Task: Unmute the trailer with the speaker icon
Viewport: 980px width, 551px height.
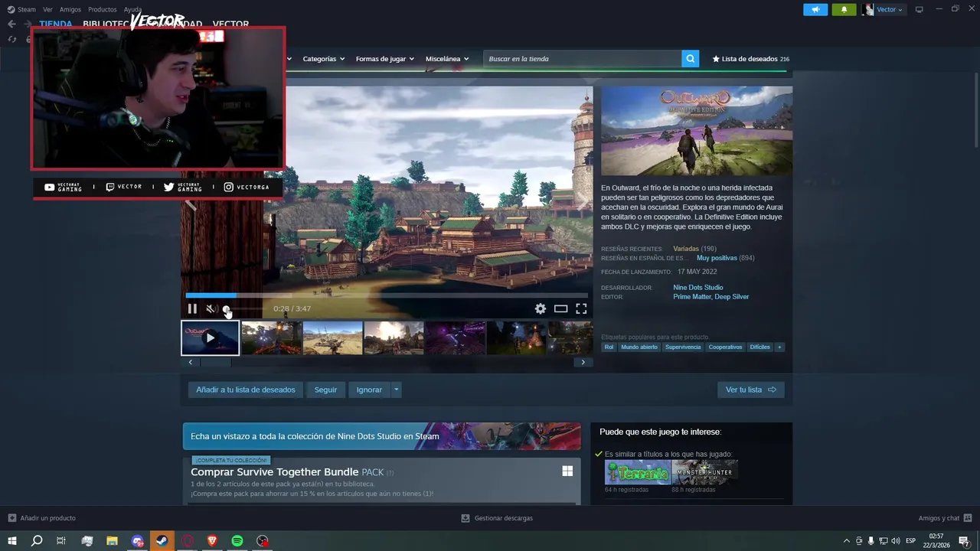Action: [211, 308]
